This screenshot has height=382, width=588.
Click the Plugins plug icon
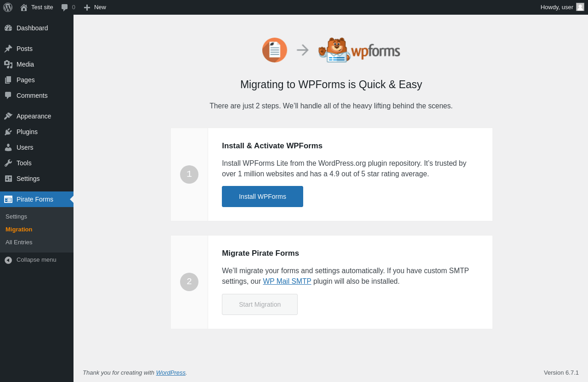pos(8,132)
